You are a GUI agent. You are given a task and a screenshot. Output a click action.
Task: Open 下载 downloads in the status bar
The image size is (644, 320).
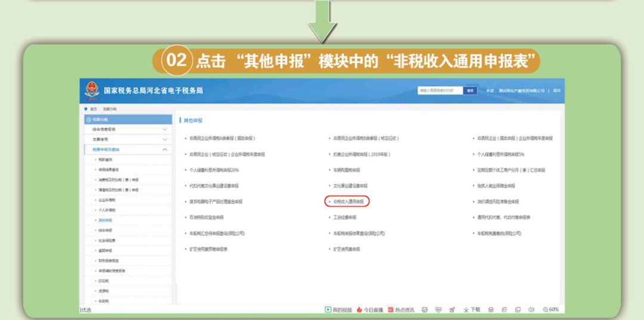click(472, 310)
